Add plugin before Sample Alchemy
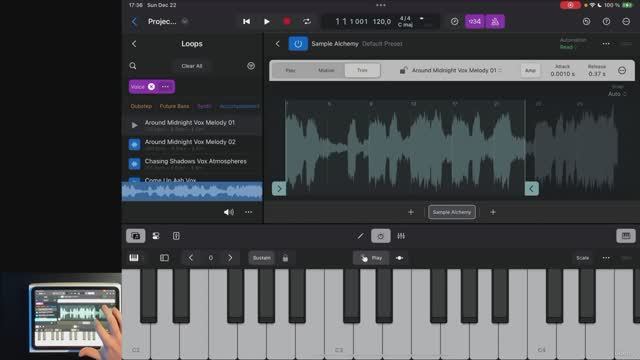This screenshot has height=360, width=640. click(x=411, y=212)
